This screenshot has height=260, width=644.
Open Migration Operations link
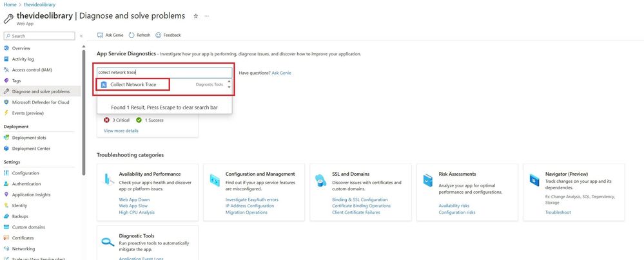[x=246, y=212]
